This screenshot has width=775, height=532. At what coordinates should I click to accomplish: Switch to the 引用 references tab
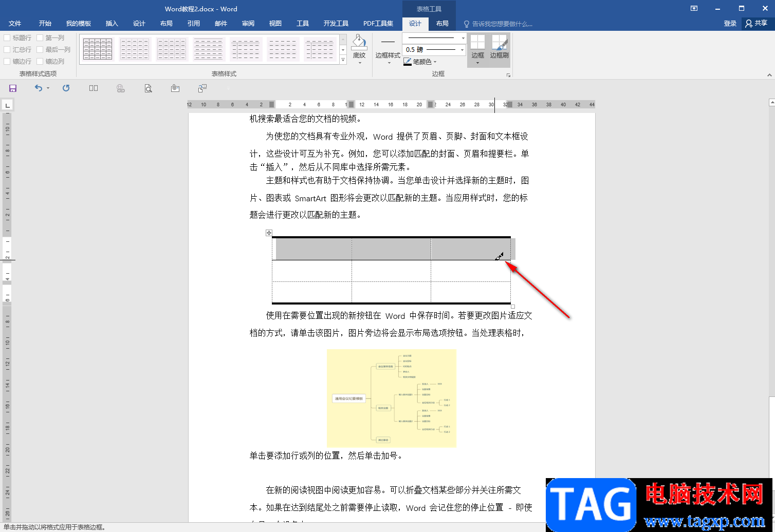coord(194,24)
